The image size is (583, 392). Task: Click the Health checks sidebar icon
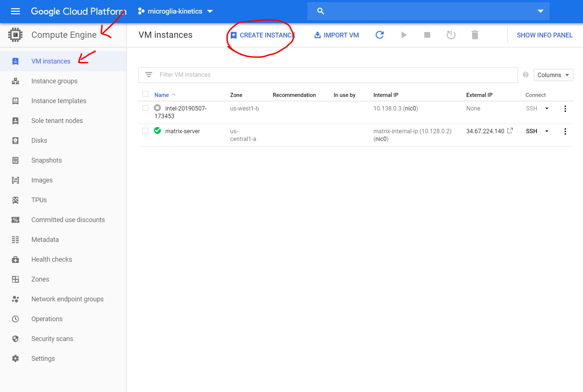(15, 259)
